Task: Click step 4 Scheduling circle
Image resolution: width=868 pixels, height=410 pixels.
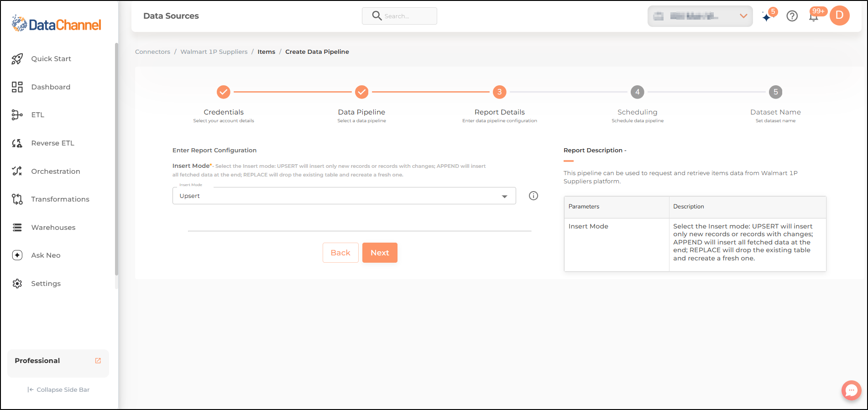Action: pos(638,92)
